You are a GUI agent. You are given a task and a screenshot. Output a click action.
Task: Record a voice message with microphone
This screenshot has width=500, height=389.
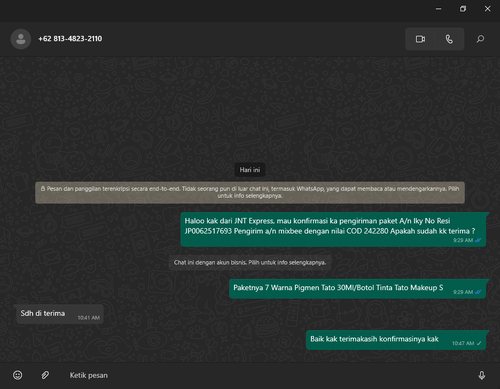pos(482,375)
